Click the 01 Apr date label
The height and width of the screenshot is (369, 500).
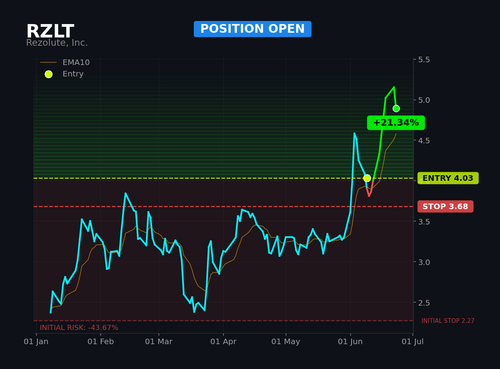pos(223,342)
